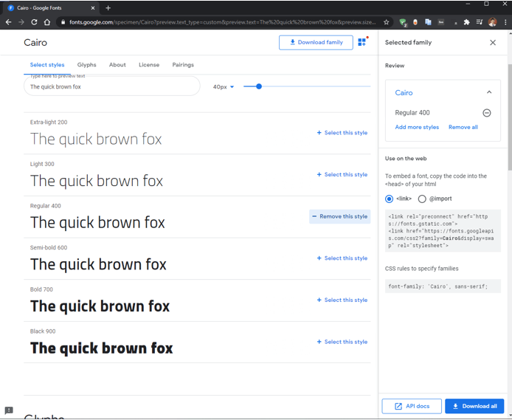This screenshot has height=420, width=512.
Task: Click the browser address bar
Action: (222, 22)
